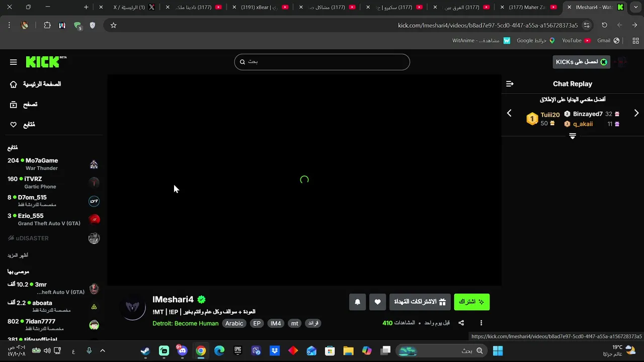644x362 pixels.
Task: Open Gmail bookmark
Action: pyautogui.click(x=608, y=40)
